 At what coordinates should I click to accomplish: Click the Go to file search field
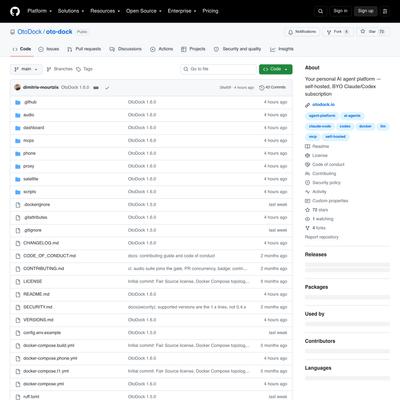(219, 69)
